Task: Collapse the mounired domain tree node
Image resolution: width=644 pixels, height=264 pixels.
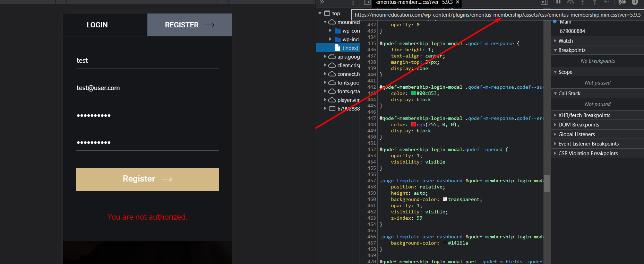Action: 325,22
